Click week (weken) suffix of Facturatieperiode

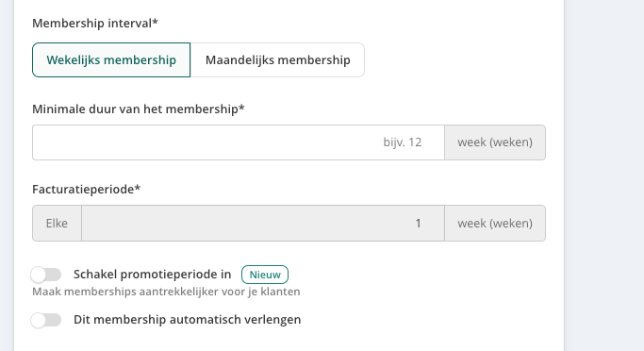click(x=495, y=224)
